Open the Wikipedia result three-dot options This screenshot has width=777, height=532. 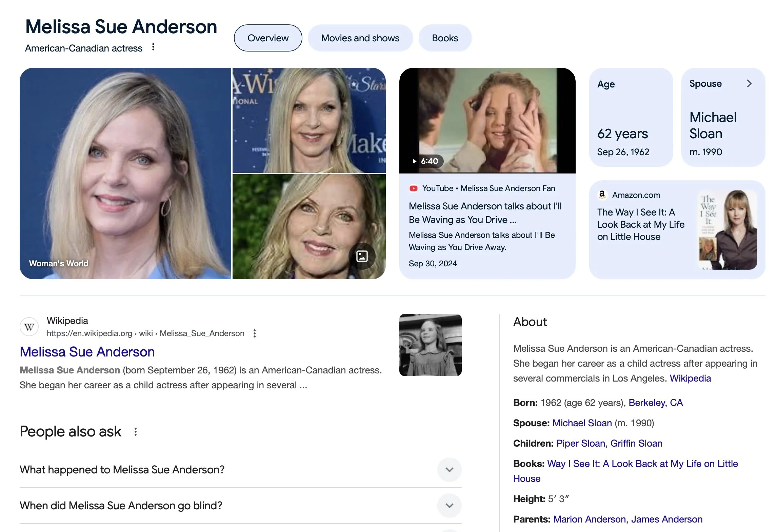255,333
